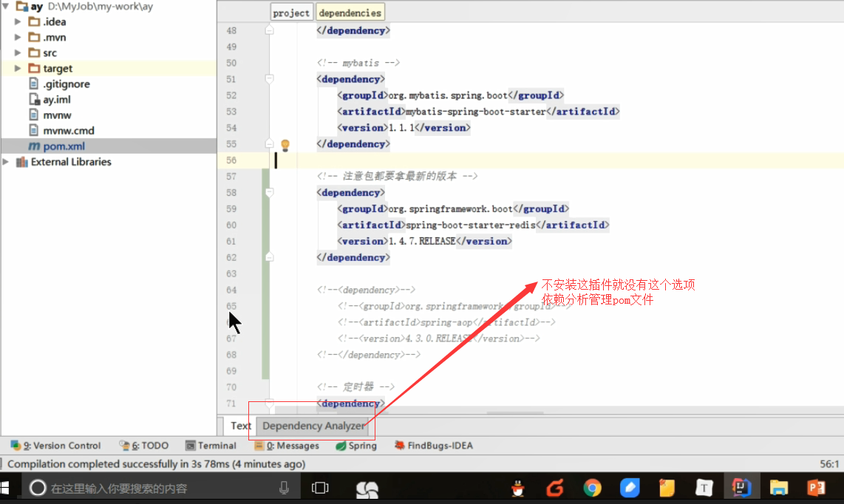Click the spring-boot-starter-redis artifactId text
The height and width of the screenshot is (504, 844).
coord(471,225)
